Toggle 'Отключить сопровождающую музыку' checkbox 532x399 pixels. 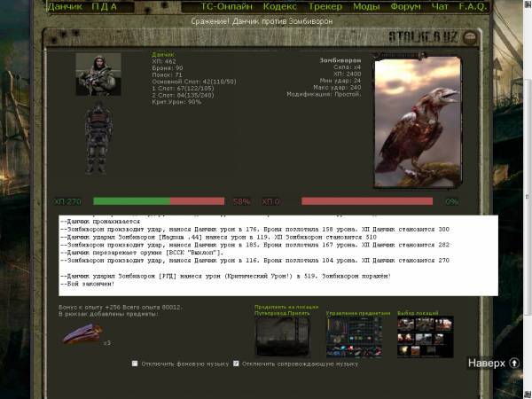236,364
